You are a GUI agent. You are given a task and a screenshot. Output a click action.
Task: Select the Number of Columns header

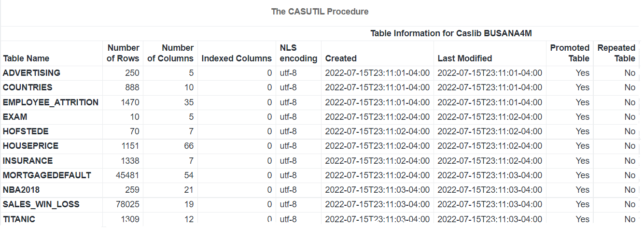(170, 53)
